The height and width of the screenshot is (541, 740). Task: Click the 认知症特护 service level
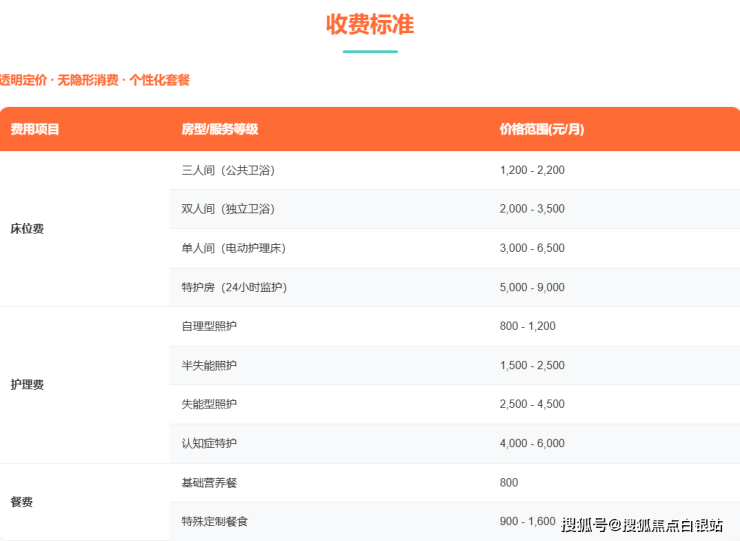click(x=209, y=443)
